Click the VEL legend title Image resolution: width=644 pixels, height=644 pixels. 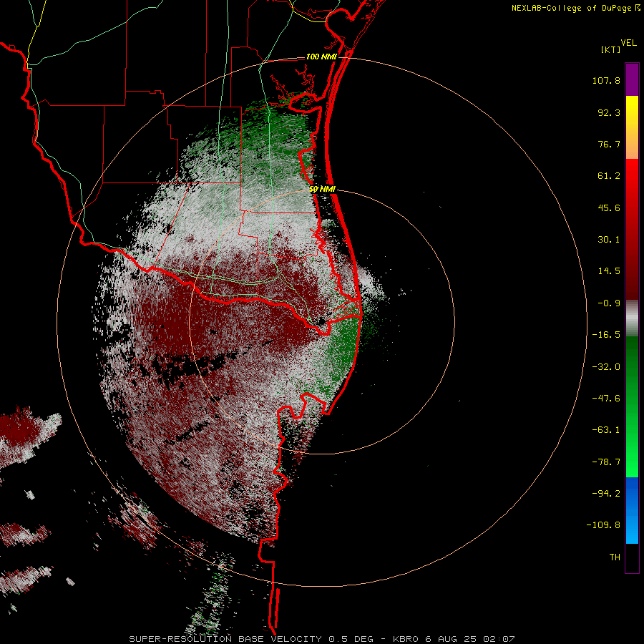628,43
